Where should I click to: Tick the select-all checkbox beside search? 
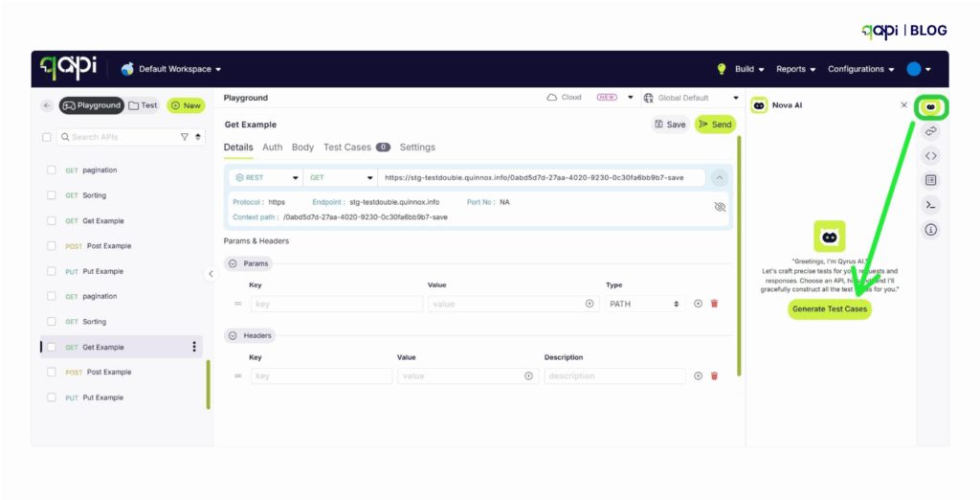[46, 137]
